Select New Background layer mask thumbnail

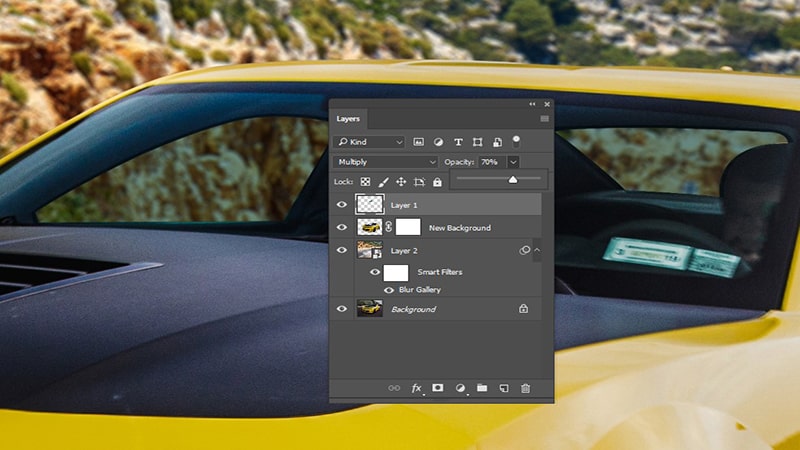click(x=408, y=227)
